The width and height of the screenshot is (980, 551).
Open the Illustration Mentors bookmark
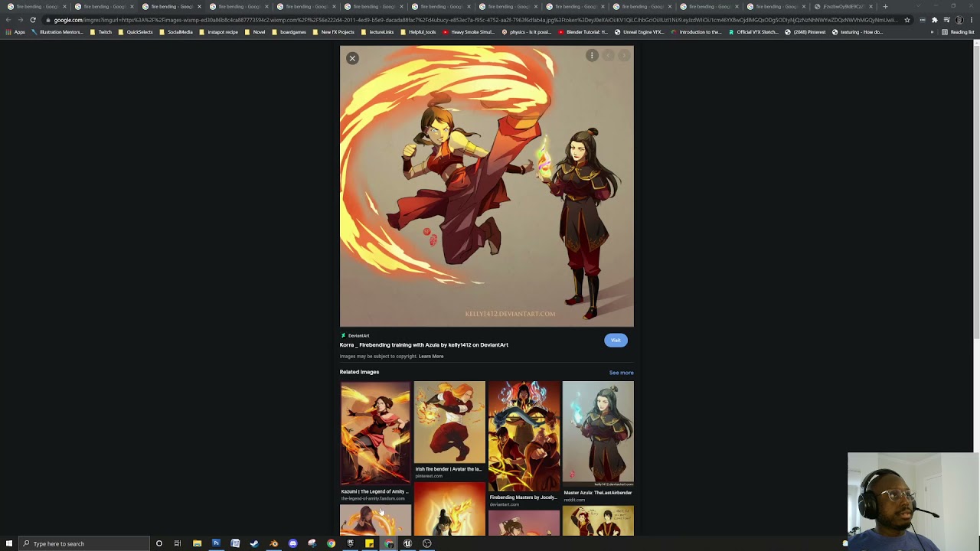point(57,32)
